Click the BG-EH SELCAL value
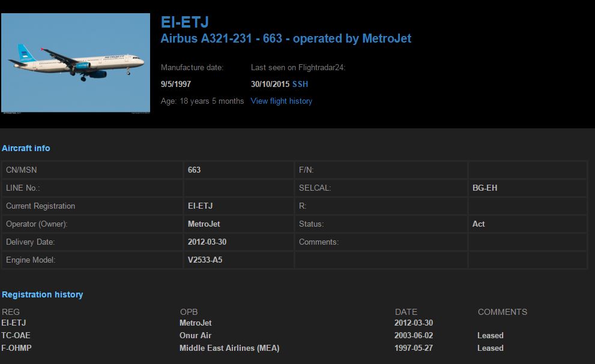 coord(485,188)
